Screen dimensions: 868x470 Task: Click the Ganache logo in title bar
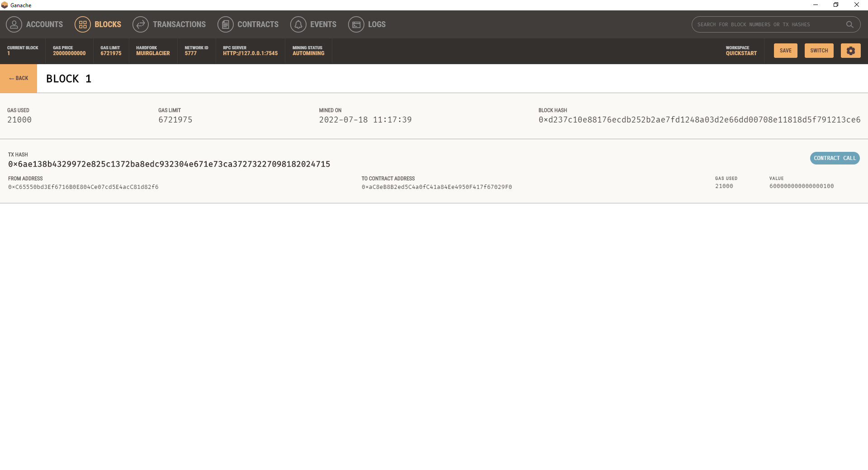point(5,5)
